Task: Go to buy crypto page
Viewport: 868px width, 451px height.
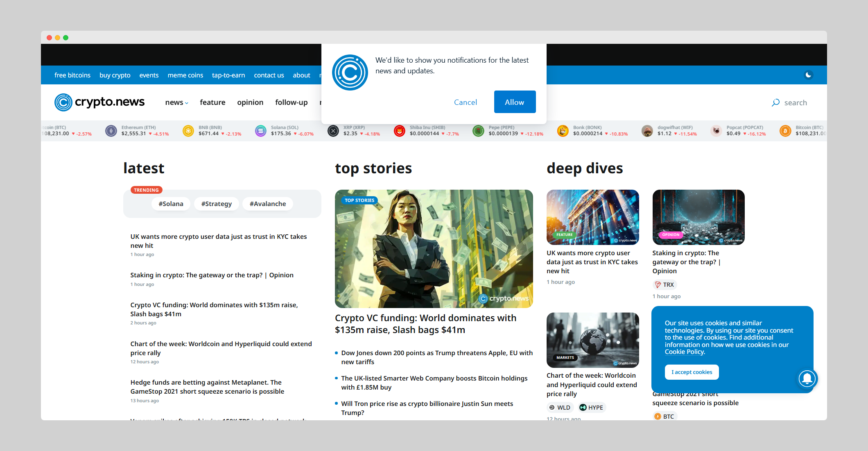Action: [115, 75]
